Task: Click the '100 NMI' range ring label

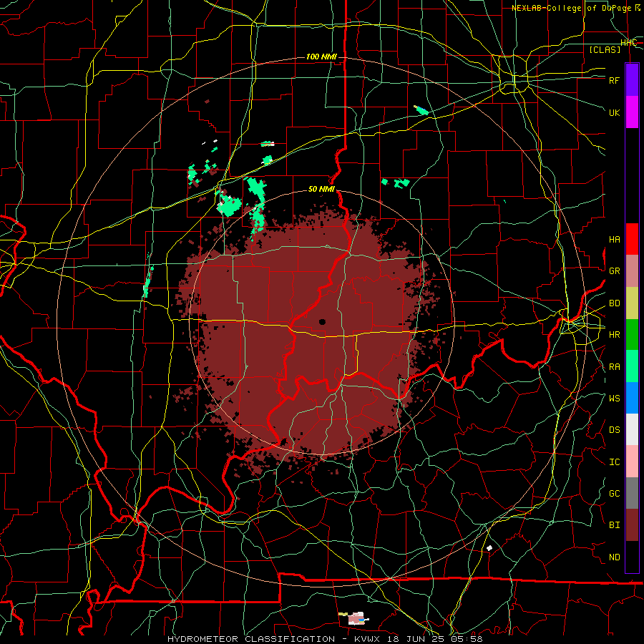Action: pos(321,57)
